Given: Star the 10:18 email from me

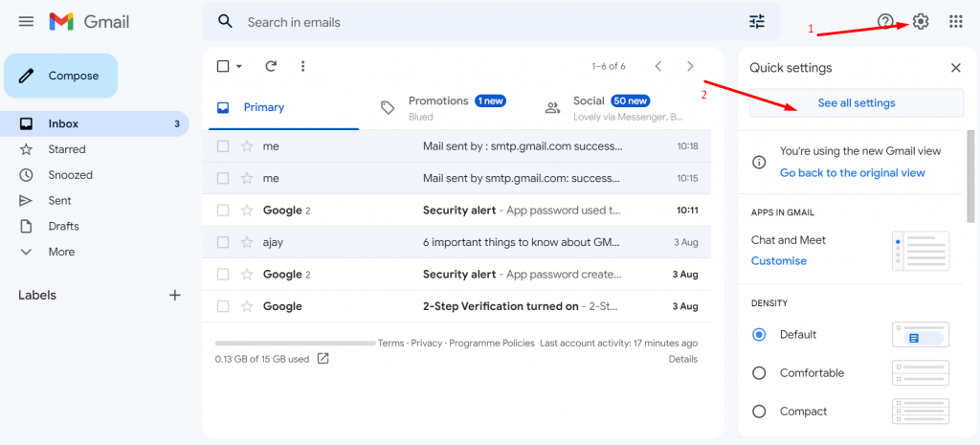Looking at the screenshot, I should [x=247, y=146].
